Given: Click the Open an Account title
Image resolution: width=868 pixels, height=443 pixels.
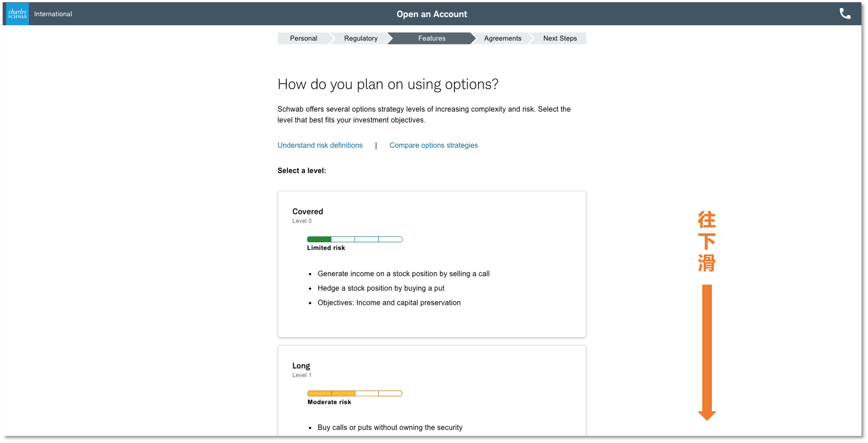Looking at the screenshot, I should (431, 14).
